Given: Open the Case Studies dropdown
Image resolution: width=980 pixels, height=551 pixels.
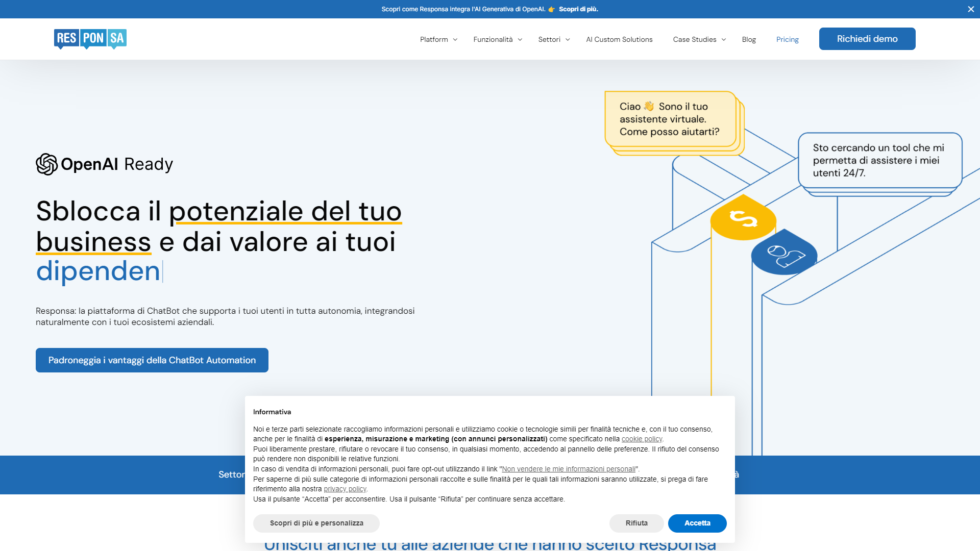Looking at the screenshot, I should (695, 39).
